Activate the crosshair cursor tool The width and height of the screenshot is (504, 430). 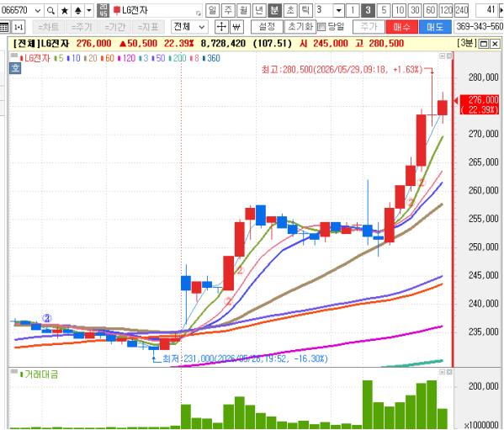tap(221, 27)
